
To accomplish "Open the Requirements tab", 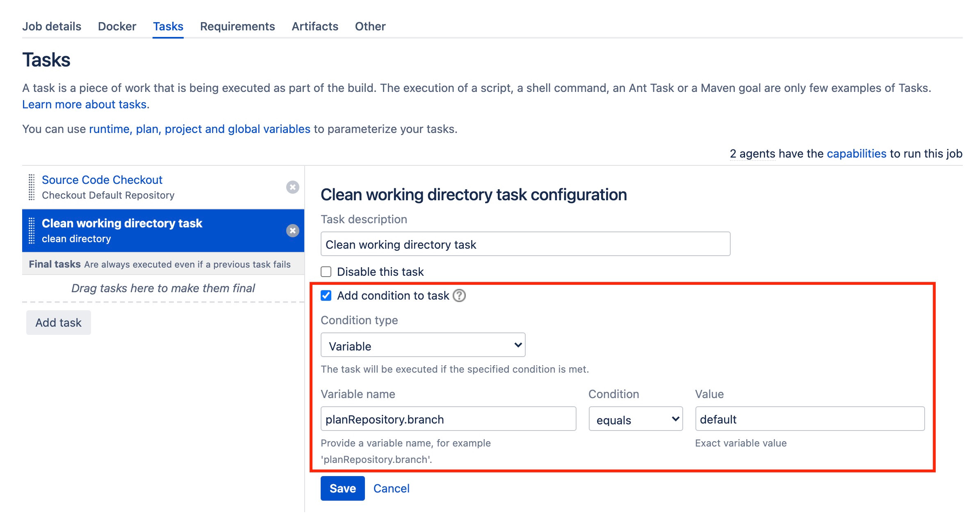I will [237, 26].
